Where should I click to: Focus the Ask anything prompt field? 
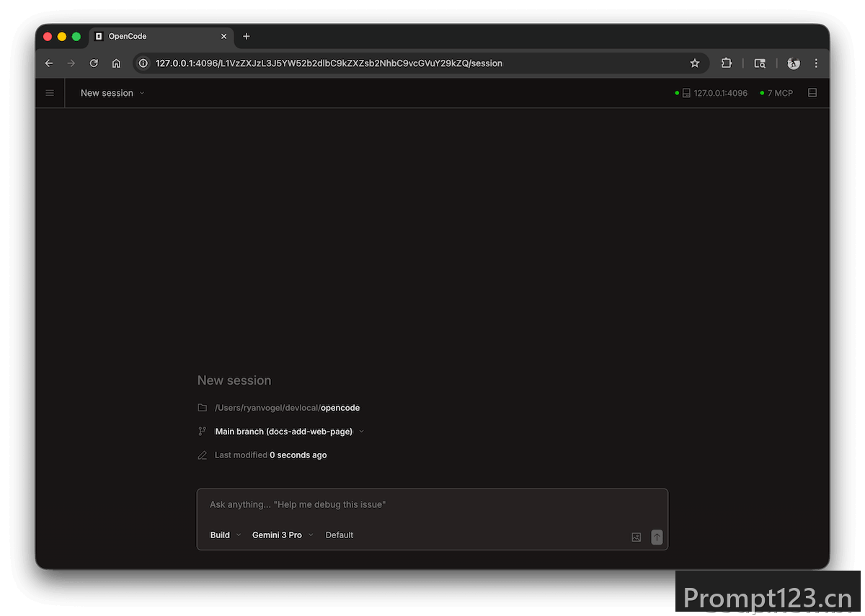pyautogui.click(x=432, y=505)
